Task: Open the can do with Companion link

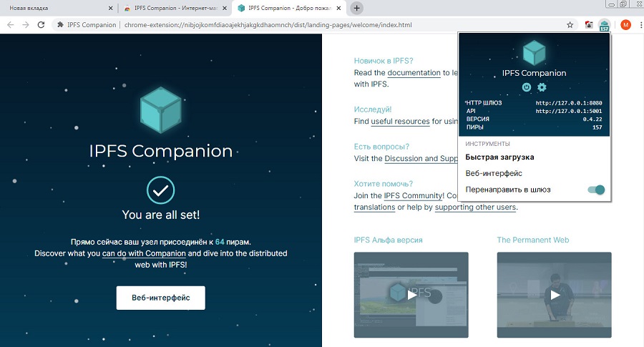Action: (x=144, y=253)
